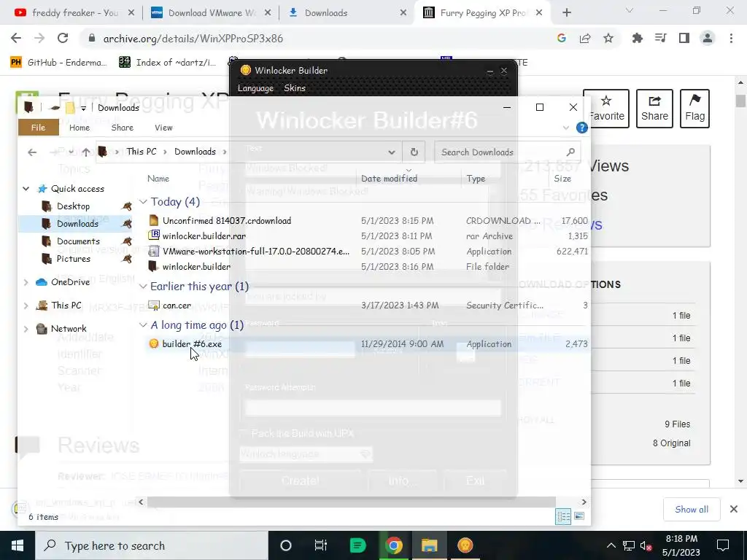The image size is (747, 560).
Task: Open the media control icon in Chrome toolbar
Action: tap(661, 38)
